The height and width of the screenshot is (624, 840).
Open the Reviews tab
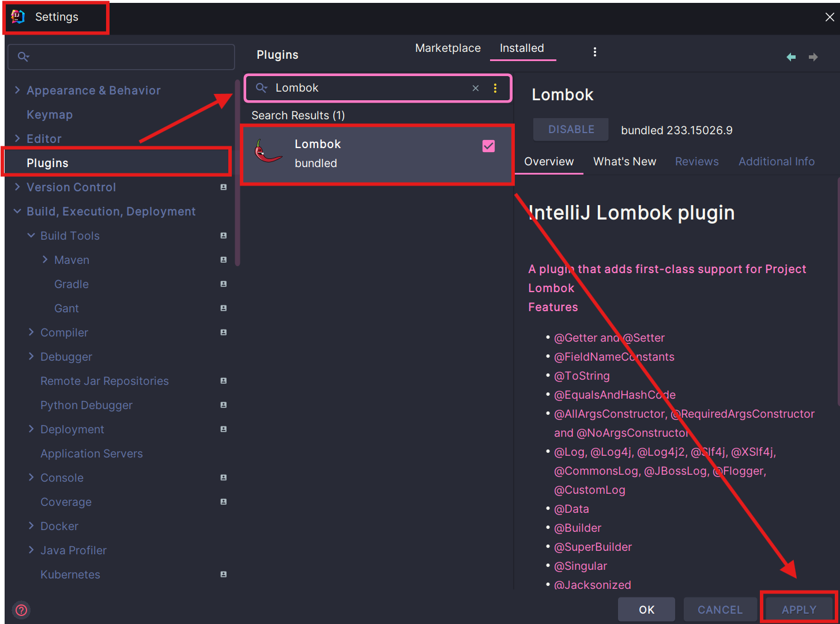click(697, 162)
